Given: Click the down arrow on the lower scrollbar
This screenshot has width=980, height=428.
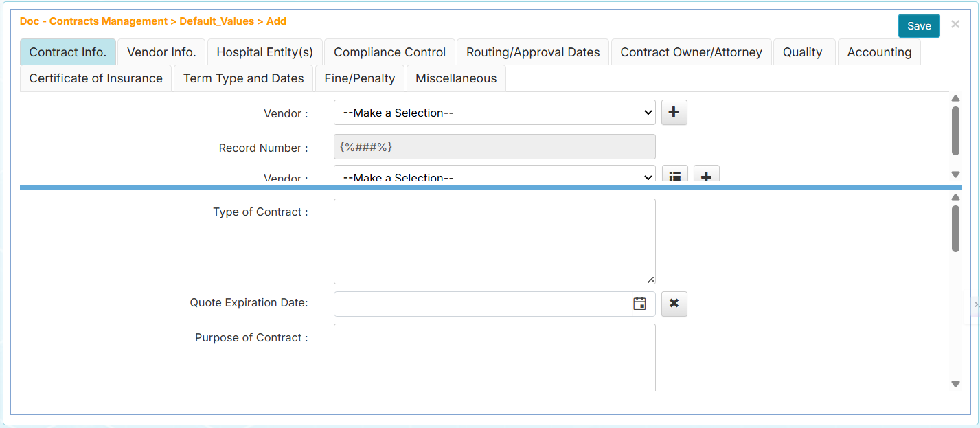Looking at the screenshot, I should point(955,384).
